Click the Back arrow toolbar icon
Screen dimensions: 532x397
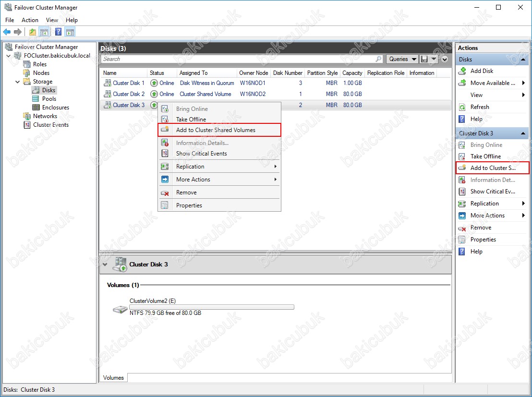6,32
